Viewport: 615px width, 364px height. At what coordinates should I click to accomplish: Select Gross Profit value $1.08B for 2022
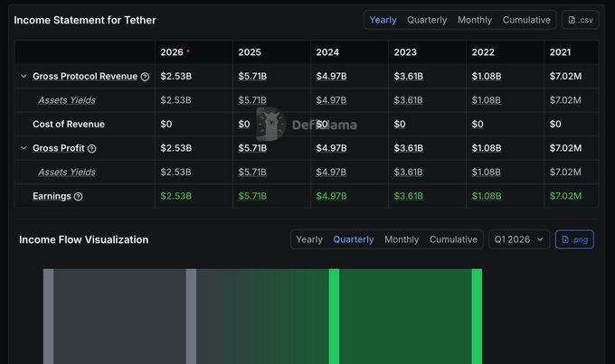[487, 148]
